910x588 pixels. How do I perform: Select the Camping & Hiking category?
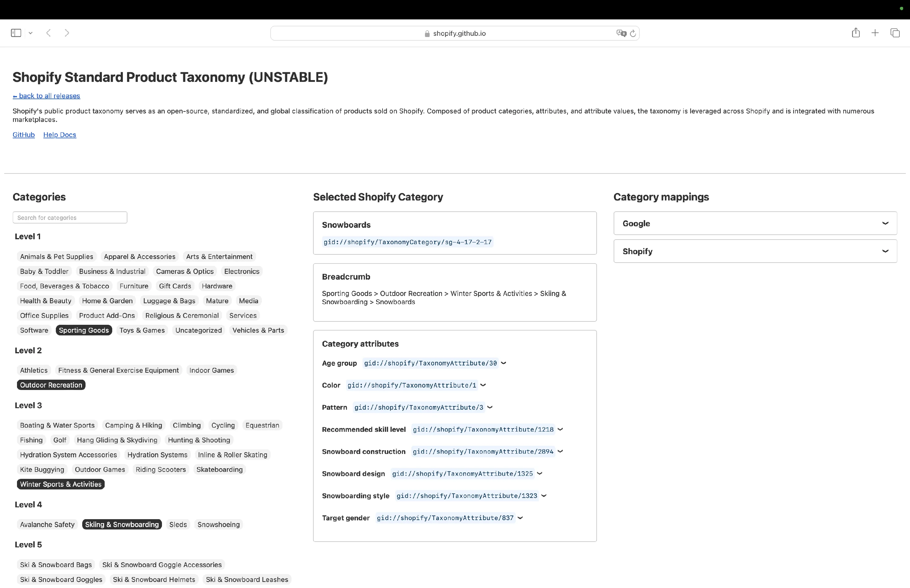[x=134, y=425]
